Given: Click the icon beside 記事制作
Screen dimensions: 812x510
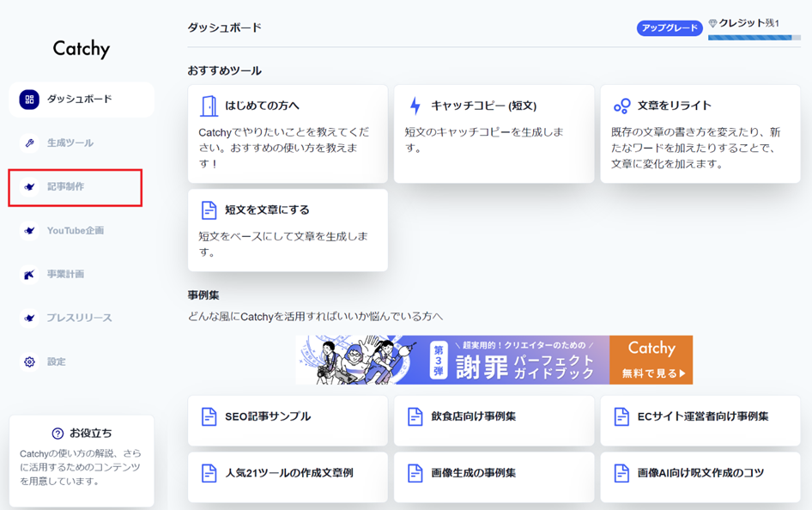Looking at the screenshot, I should click(x=29, y=187).
